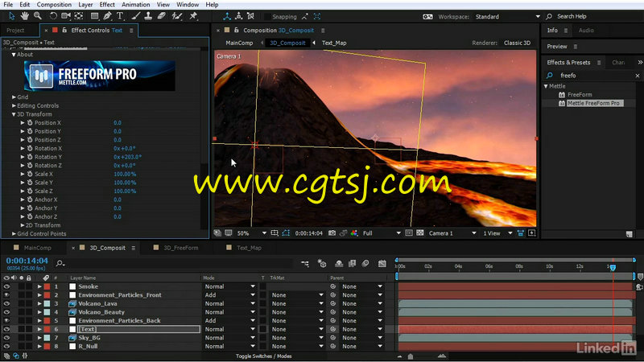Toggle transparency grid in viewer
Screen dimensions: 644x362
tap(419, 233)
